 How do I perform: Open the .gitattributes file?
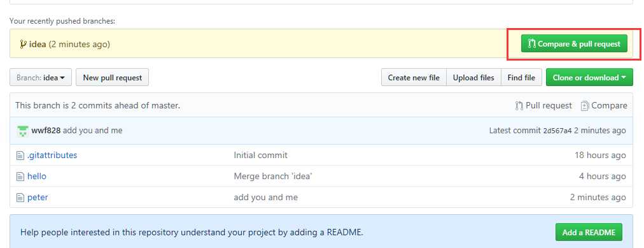52,155
